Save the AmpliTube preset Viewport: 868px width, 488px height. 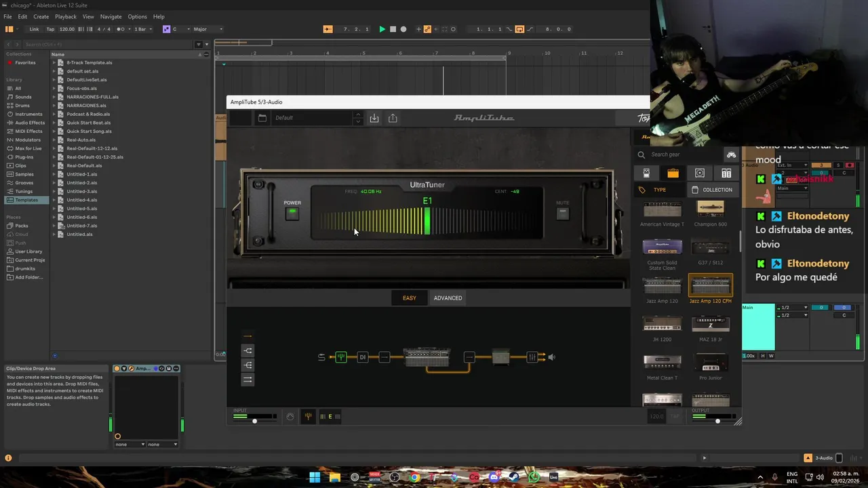coord(374,118)
